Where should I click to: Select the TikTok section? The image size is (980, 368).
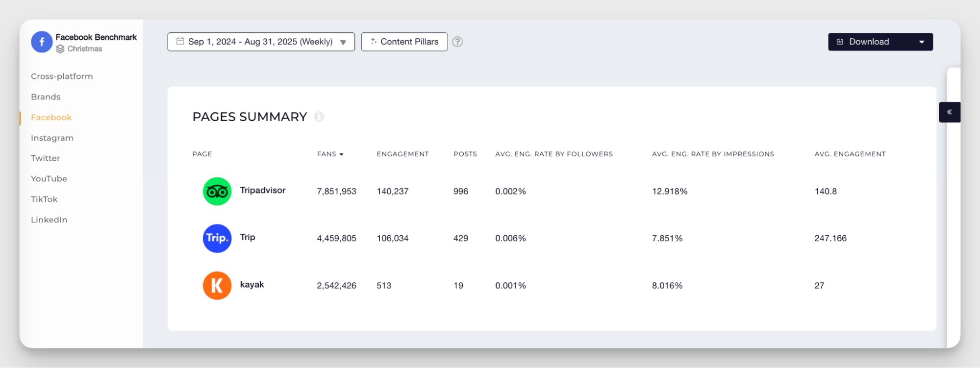[x=44, y=199]
